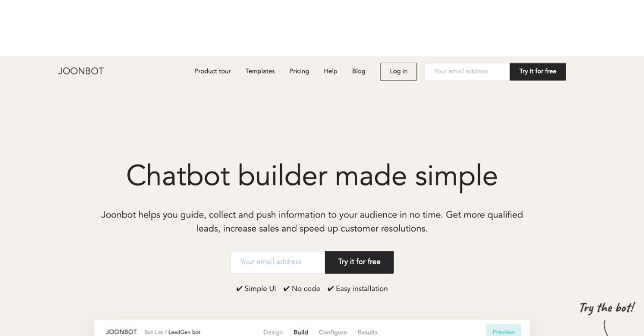Screen dimensions: 644x336
Task: Select the Build tab in preview
Action: coord(301,332)
